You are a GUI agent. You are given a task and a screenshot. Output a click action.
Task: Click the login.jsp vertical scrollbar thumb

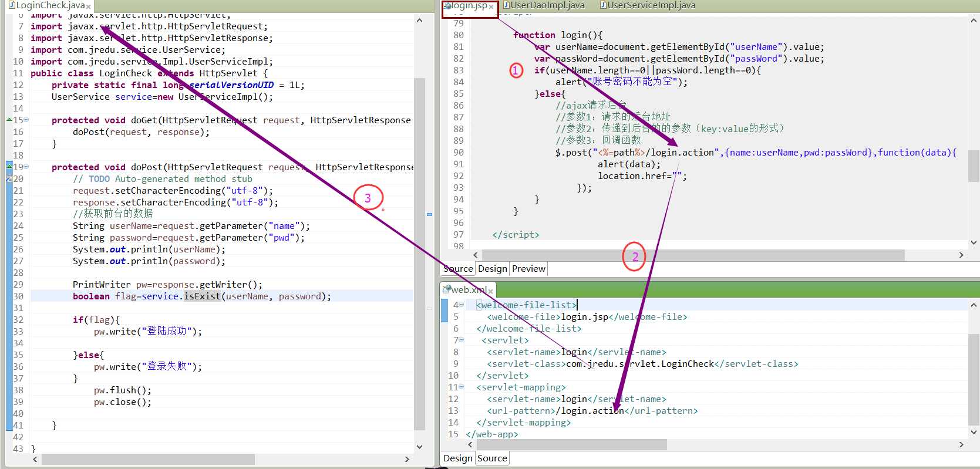click(974, 167)
